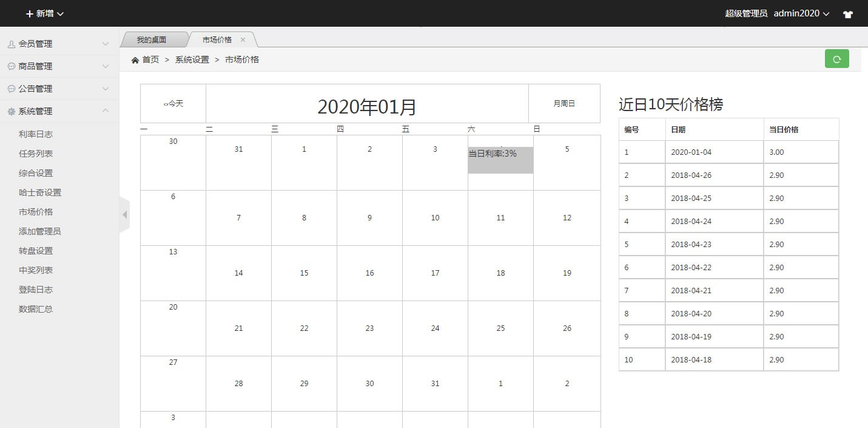Click the 系统设置 breadcrumb link
This screenshot has width=868, height=428.
[x=192, y=59]
